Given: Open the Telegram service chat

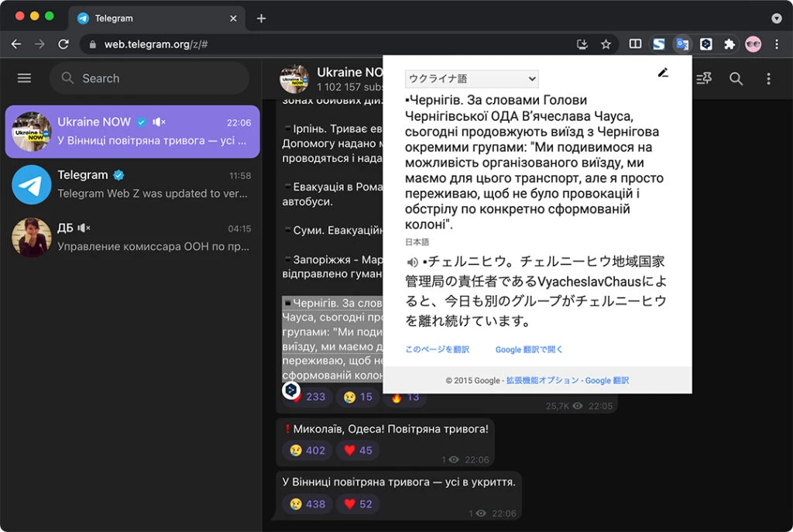Looking at the screenshot, I should click(x=132, y=184).
